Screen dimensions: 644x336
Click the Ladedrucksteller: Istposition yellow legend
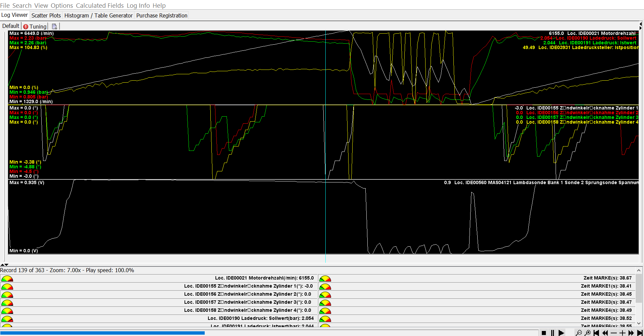click(x=580, y=47)
